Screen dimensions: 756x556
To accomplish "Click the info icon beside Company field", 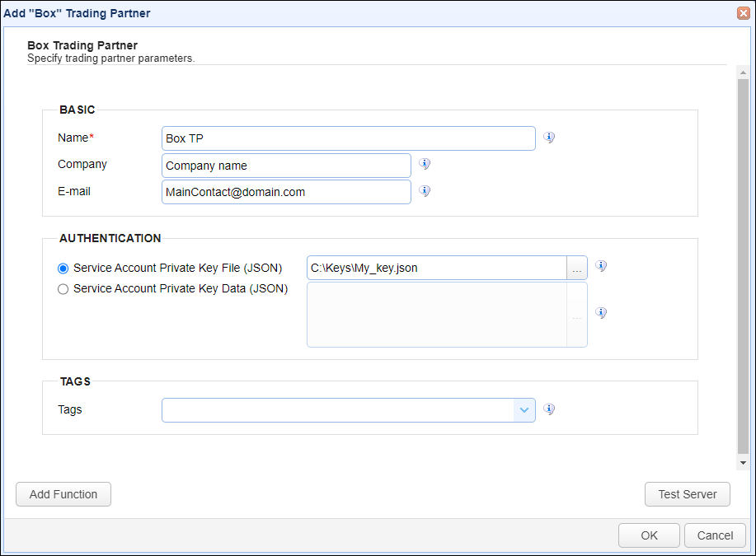I will click(425, 164).
